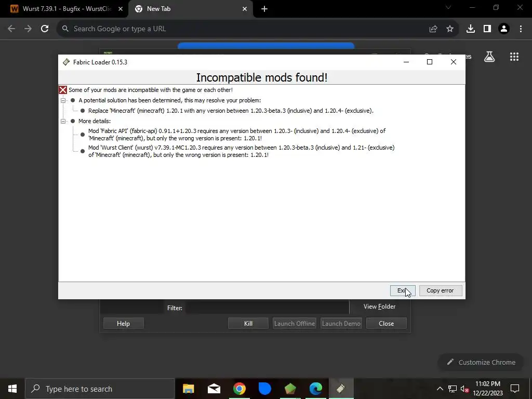Close the Wurst 7.39.1 tab

coord(121,9)
